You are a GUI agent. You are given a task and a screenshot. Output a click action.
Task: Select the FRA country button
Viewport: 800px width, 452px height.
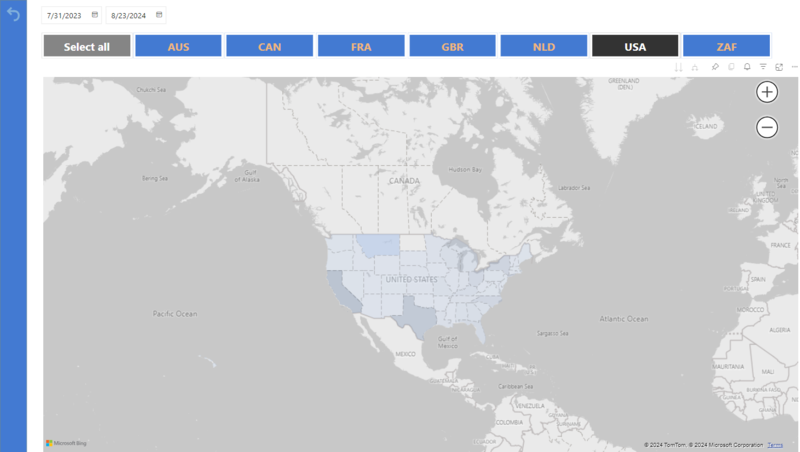(361, 46)
